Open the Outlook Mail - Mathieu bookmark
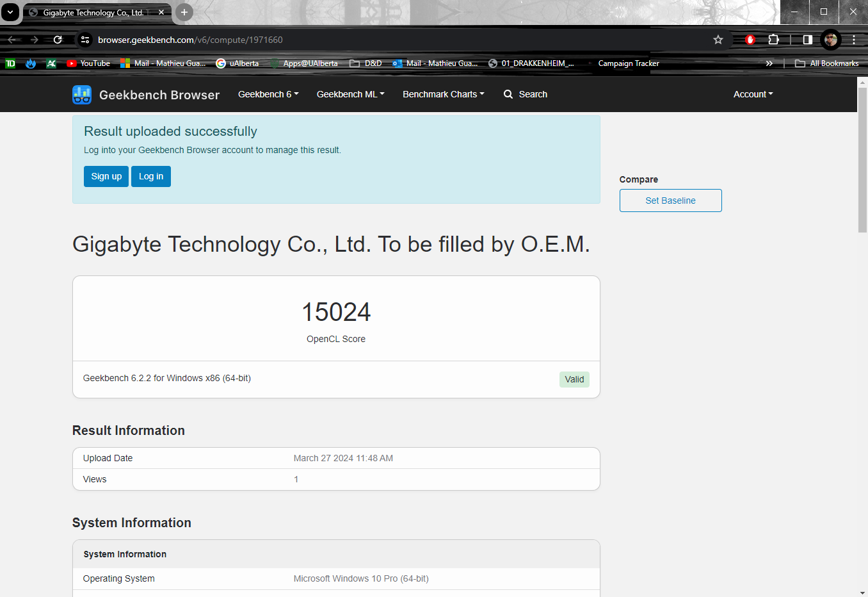 pos(435,63)
